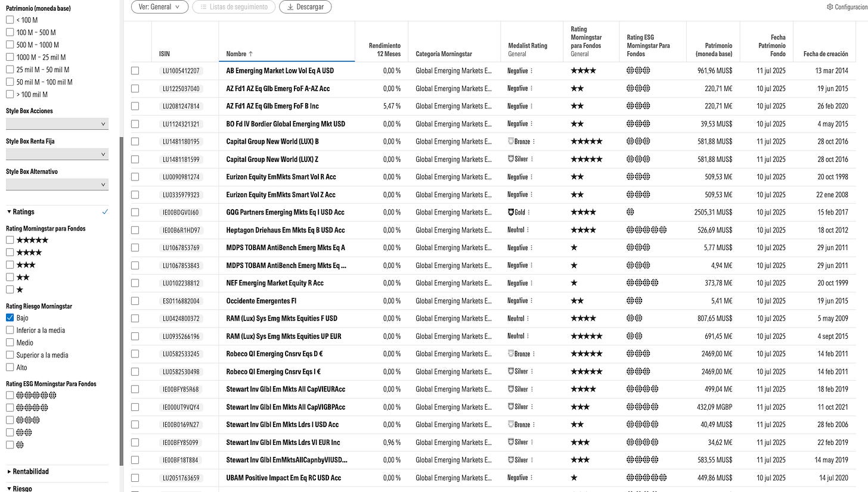This screenshot has height=492, width=868.
Task: Click the Bronze medal icon for Stewart Ldrs I USD
Action: 510,425
